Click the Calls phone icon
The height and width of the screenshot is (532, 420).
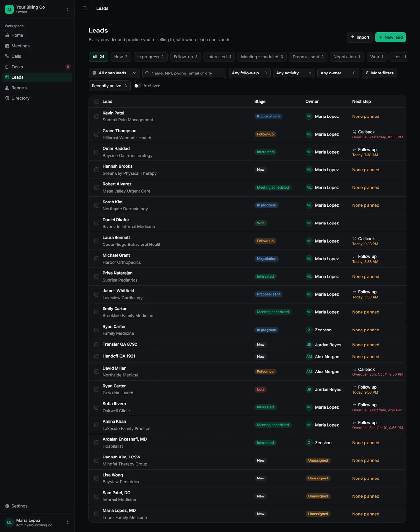coord(7,56)
